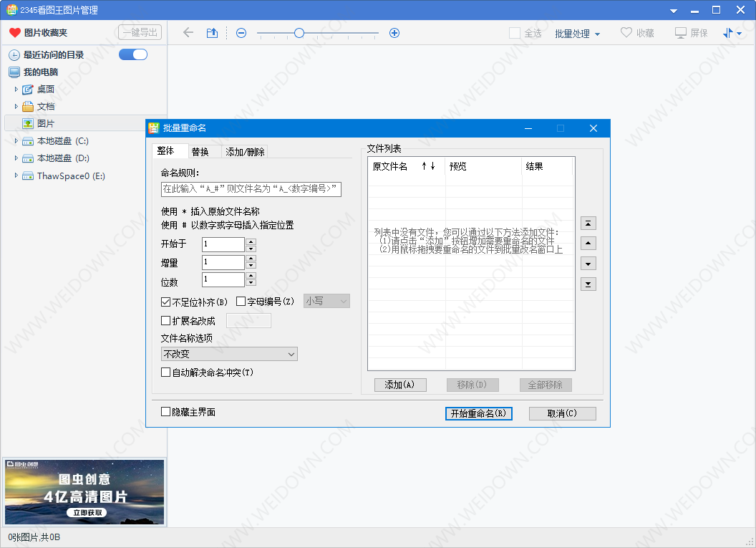Click the 全部移除 button
This screenshot has width=756, height=548.
coord(546,385)
